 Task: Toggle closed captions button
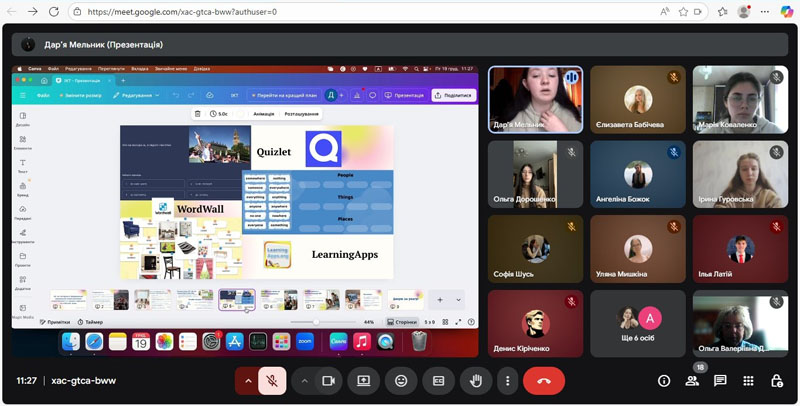pyautogui.click(x=437, y=381)
